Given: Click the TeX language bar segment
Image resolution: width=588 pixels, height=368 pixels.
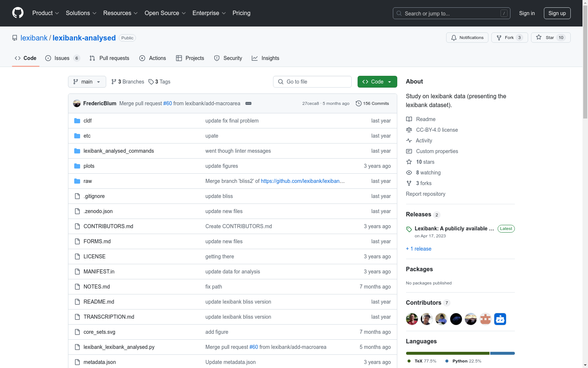Looking at the screenshot, I should pyautogui.click(x=448, y=353).
